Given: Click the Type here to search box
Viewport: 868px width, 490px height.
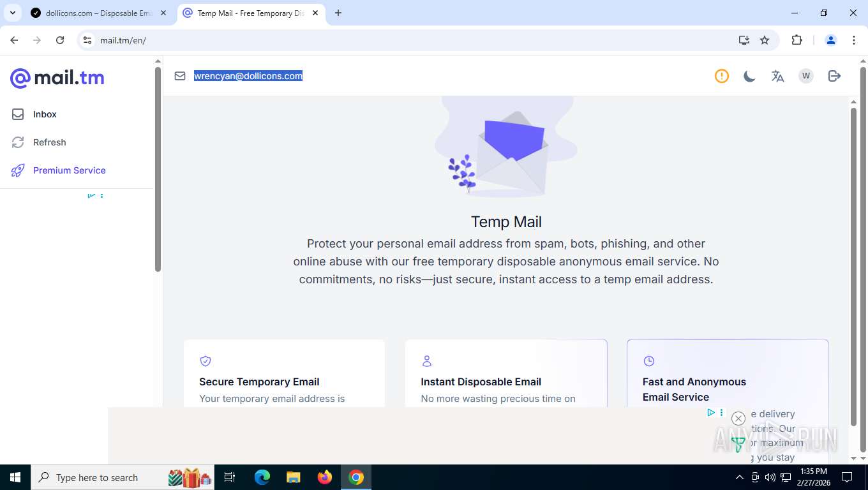Looking at the screenshot, I should [x=121, y=477].
